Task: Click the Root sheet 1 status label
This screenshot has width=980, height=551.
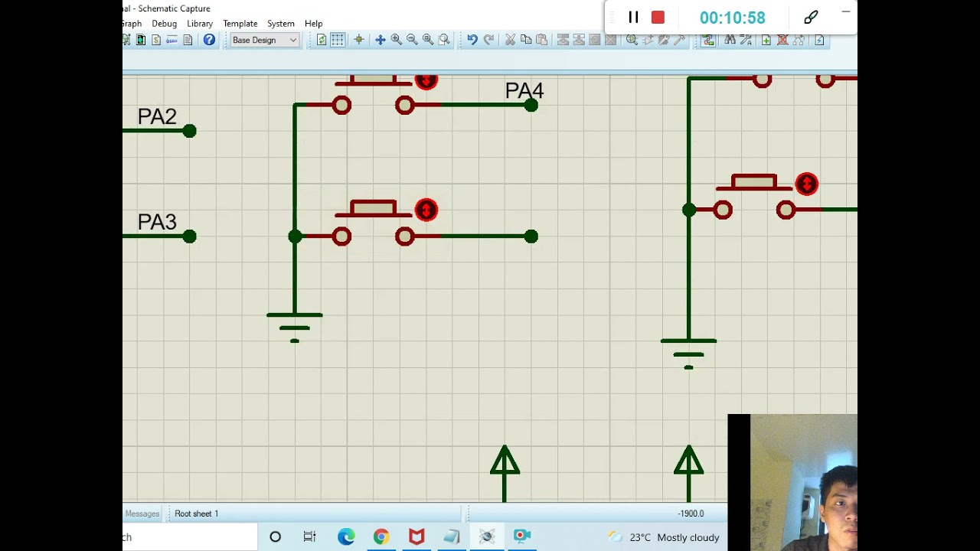Action: (x=197, y=514)
